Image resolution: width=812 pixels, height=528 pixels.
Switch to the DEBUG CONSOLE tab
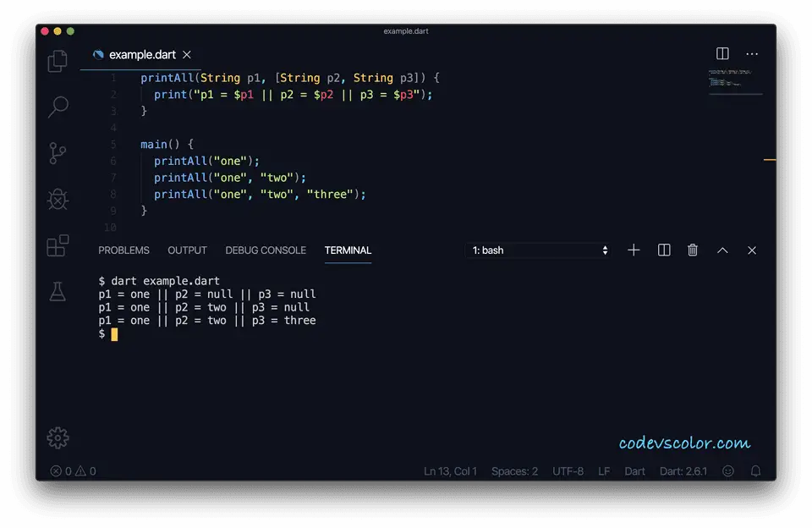(x=266, y=250)
